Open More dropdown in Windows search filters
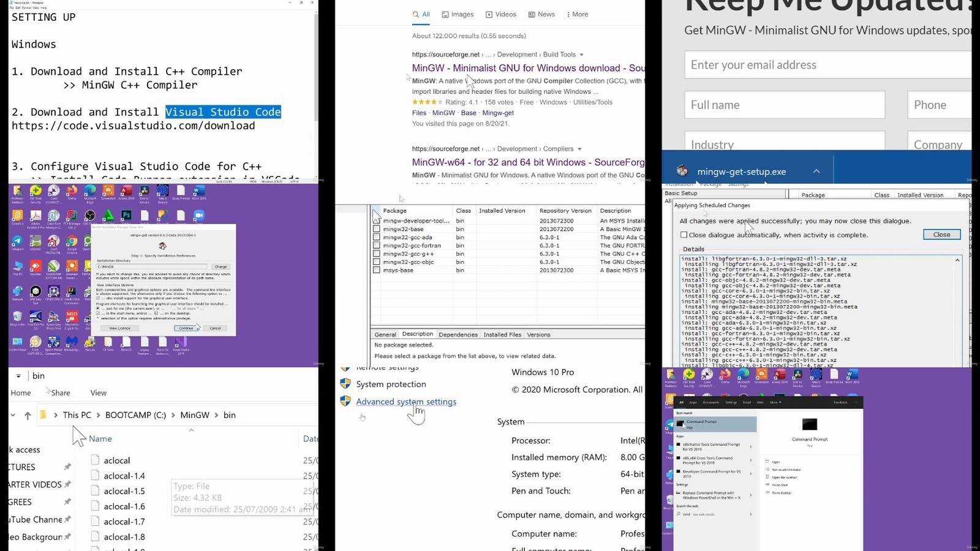 click(775, 403)
